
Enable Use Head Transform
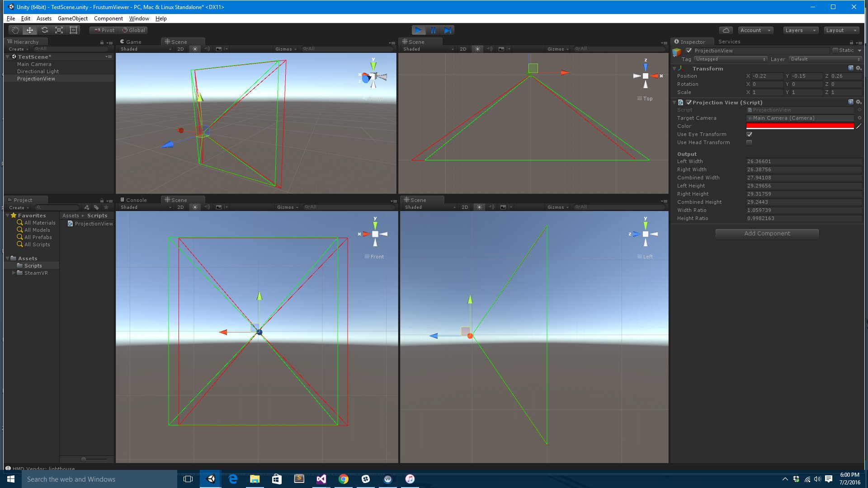[749, 142]
